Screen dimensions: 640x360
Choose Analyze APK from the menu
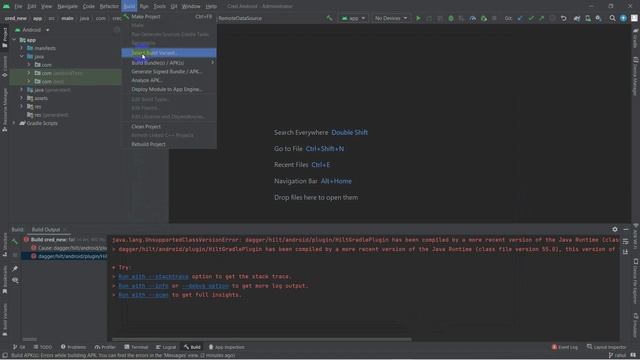[x=169, y=80]
